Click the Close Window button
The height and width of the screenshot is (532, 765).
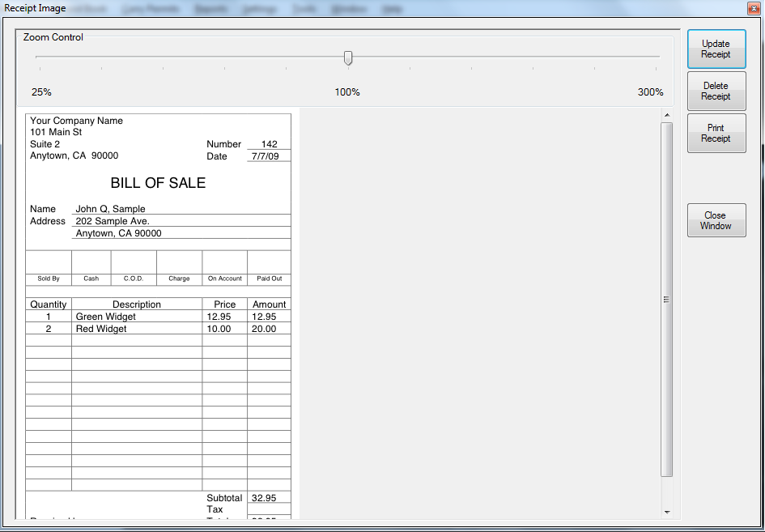716,220
